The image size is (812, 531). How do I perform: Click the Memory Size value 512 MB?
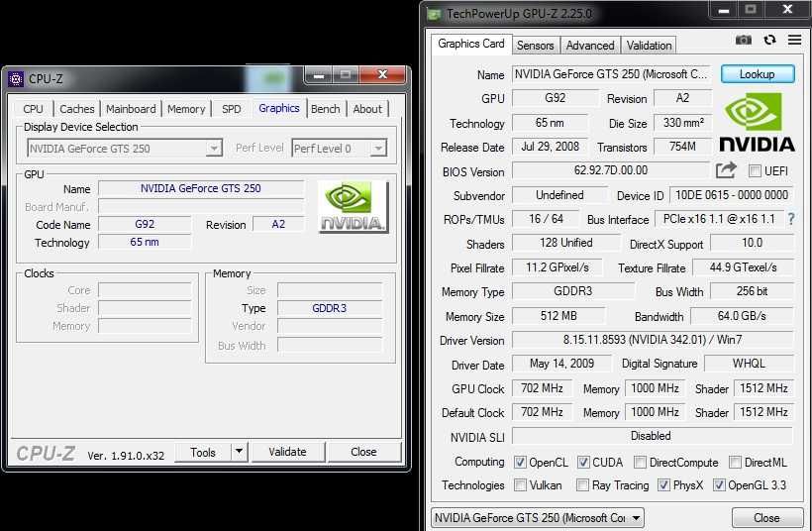(x=558, y=315)
